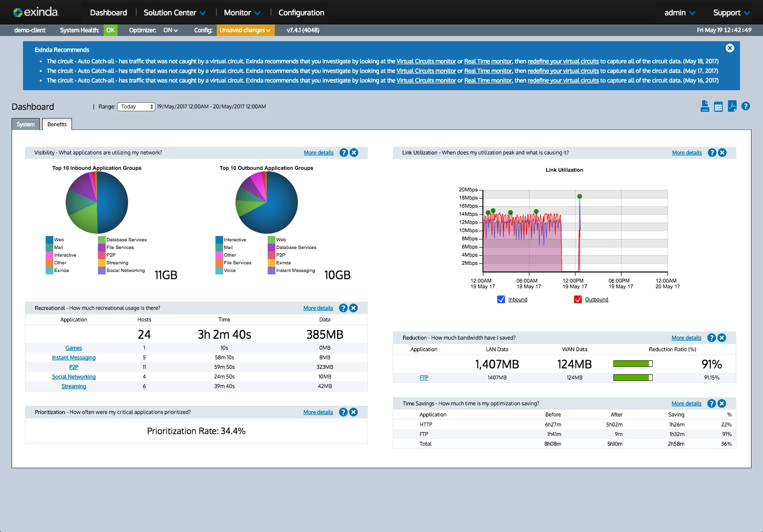Screen dimensions: 763x532
Task: Click the print dashboard icon
Action: [x=704, y=106]
